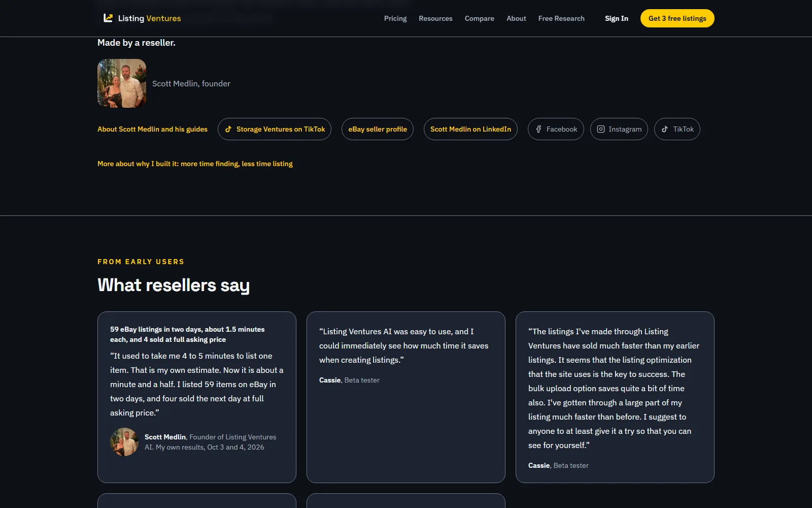Click 'Scott Medlin, founder' text
This screenshot has width=812, height=508.
coord(191,83)
